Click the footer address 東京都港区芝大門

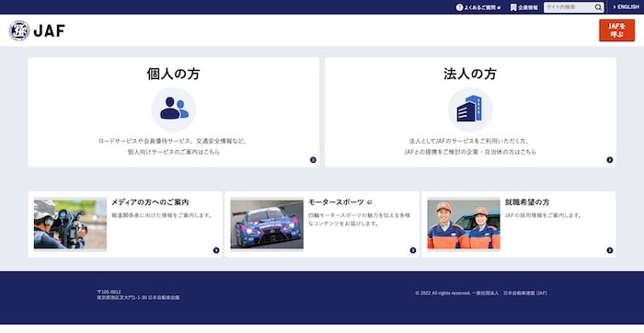138,297
